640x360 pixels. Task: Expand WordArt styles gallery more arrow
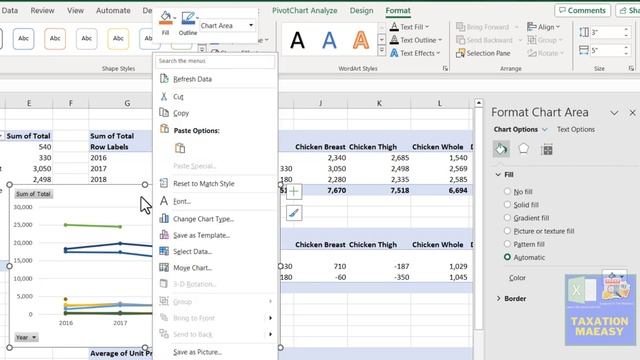click(x=381, y=51)
